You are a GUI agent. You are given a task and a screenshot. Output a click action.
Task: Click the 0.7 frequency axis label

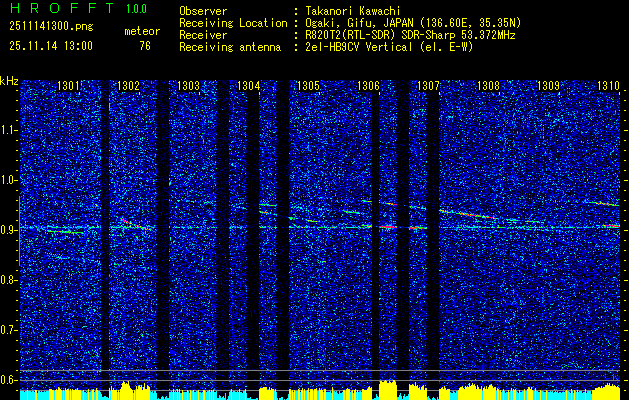tap(9, 330)
